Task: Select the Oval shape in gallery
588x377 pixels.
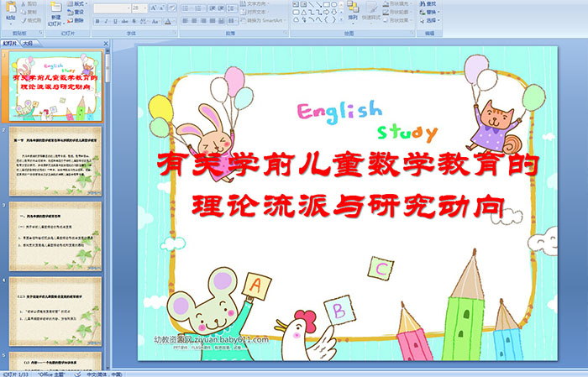Action: [333, 4]
